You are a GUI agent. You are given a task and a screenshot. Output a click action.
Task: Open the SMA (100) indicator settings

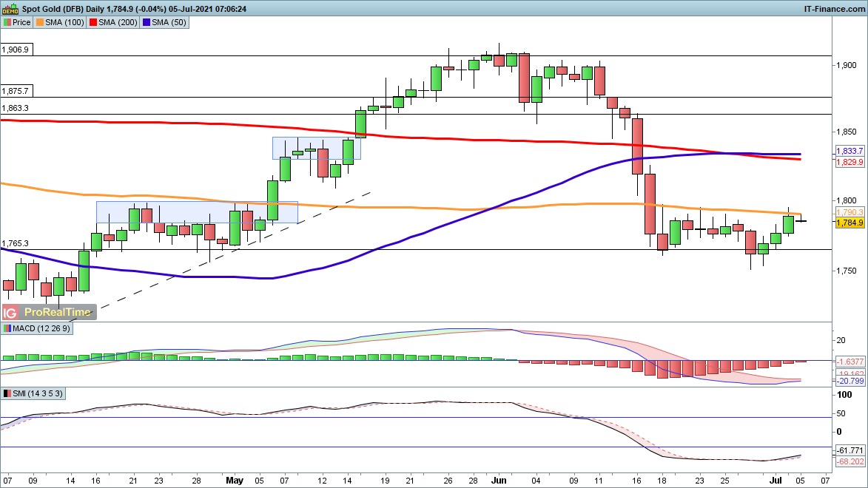(63, 22)
